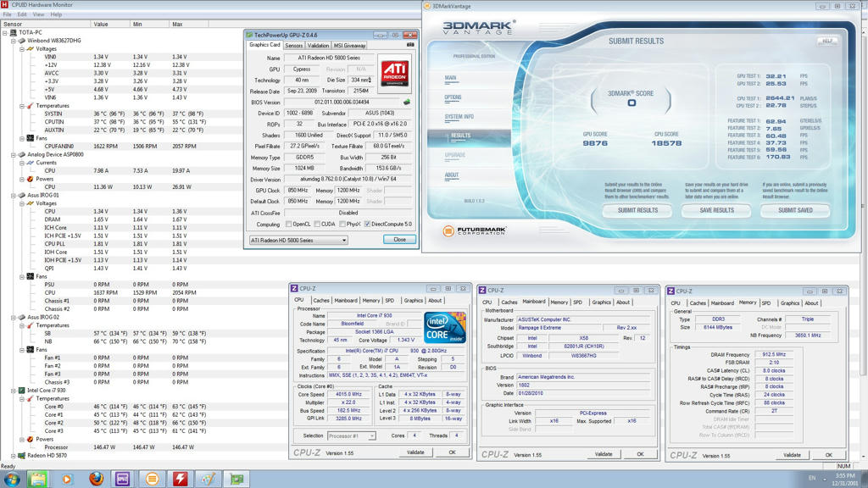Image resolution: width=868 pixels, height=488 pixels.
Task: Switch to the Sensors tab in GPU-Z
Action: (x=293, y=46)
